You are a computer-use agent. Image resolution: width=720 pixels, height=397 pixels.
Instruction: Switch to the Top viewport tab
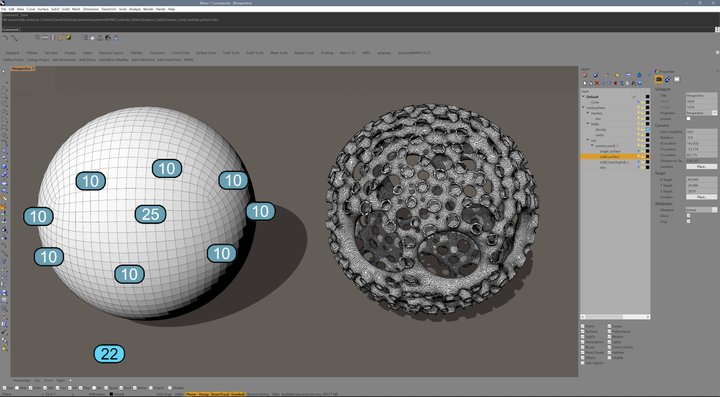(37, 380)
